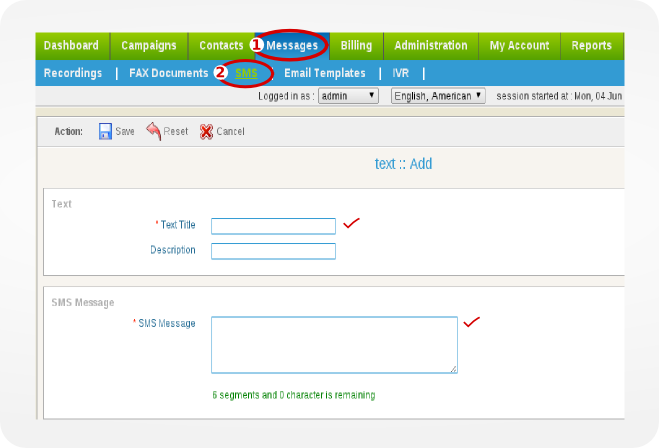Click the 'text :: Add' heading
Screen dimensions: 659x448
403,164
